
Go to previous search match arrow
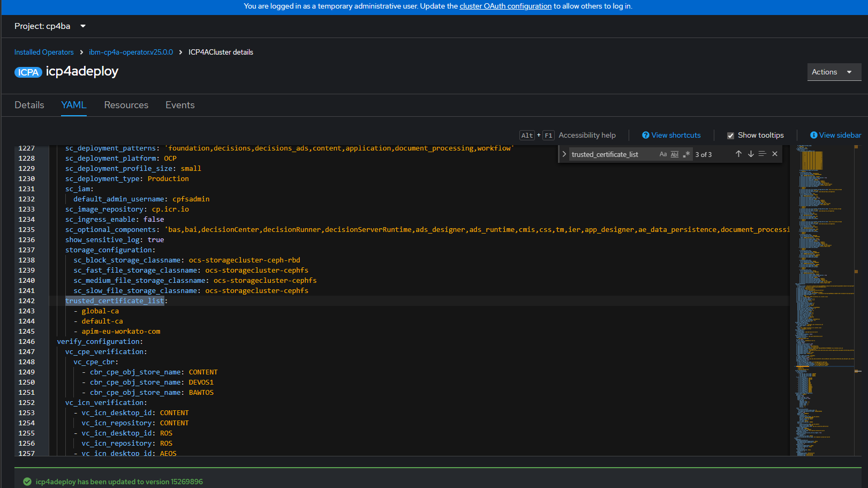(x=738, y=154)
